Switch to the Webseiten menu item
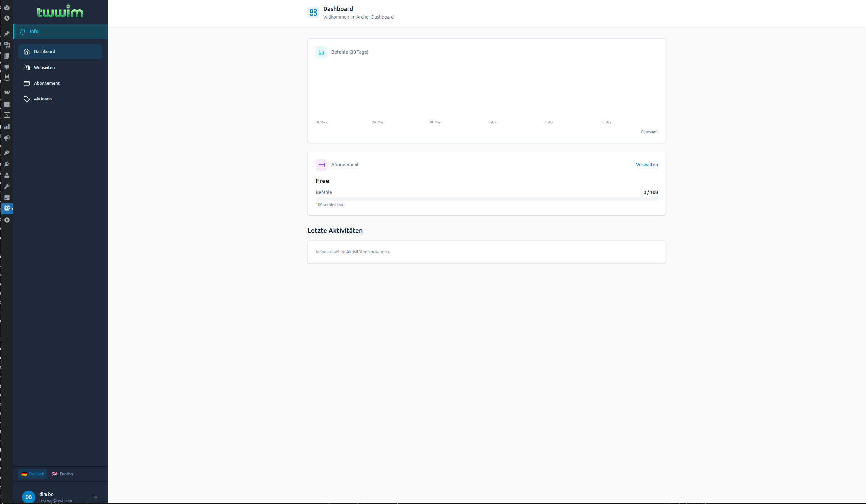This screenshot has height=504, width=866. pos(44,67)
